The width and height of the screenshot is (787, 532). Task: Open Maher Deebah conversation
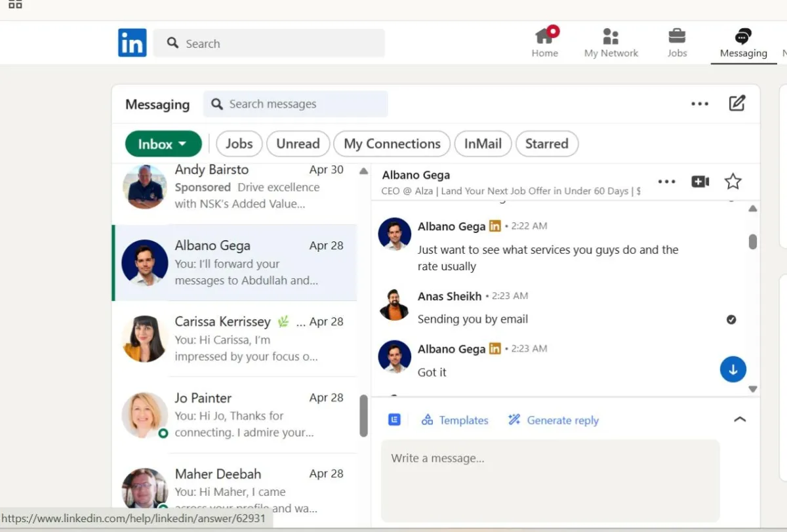[x=234, y=489]
